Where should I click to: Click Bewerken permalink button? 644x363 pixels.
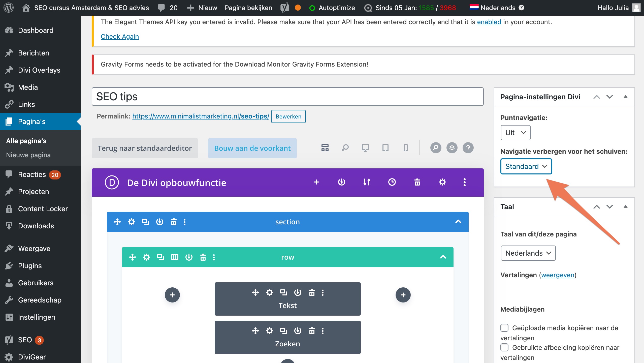(288, 116)
